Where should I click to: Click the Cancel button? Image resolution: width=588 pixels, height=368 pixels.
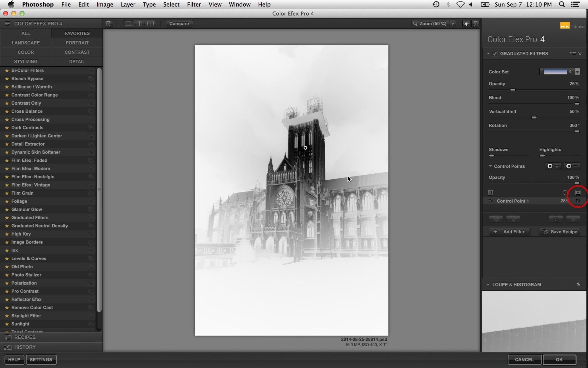(x=524, y=360)
